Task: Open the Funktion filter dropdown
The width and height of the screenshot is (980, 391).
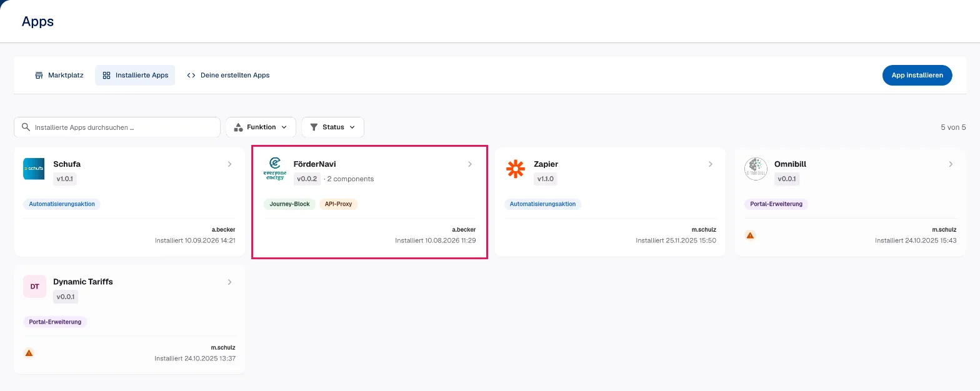Action: [x=261, y=127]
